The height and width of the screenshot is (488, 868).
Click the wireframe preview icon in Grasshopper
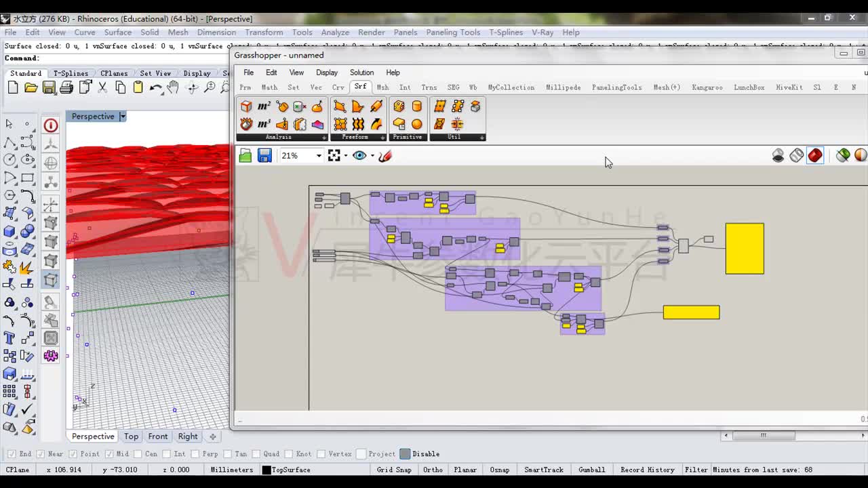(797, 156)
